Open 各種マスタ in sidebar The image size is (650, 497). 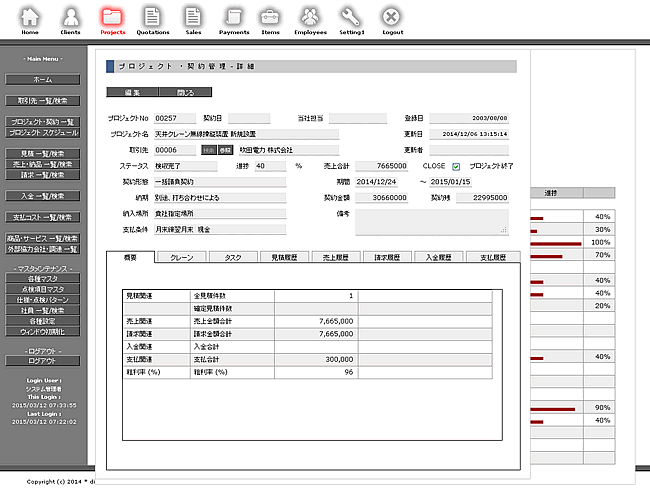[x=43, y=279]
